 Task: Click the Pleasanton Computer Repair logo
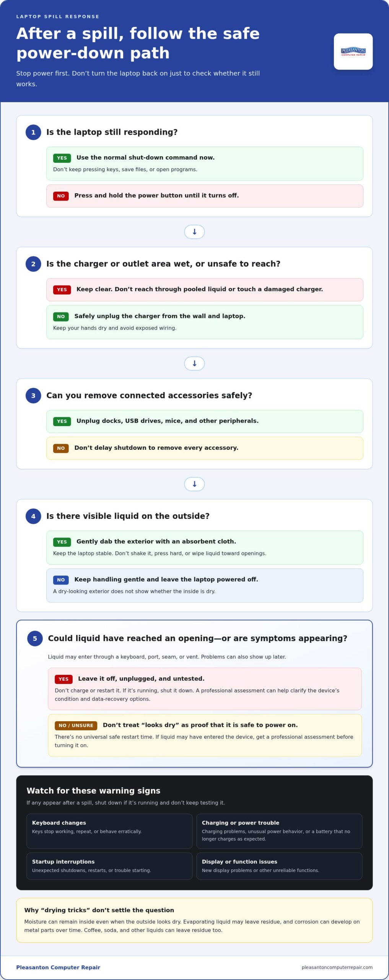coord(353,52)
